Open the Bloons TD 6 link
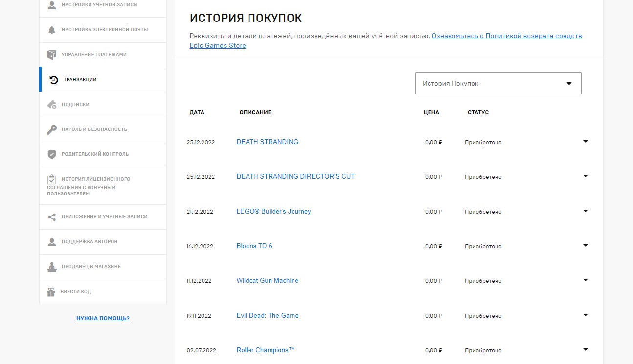This screenshot has height=364, width=633. [254, 246]
